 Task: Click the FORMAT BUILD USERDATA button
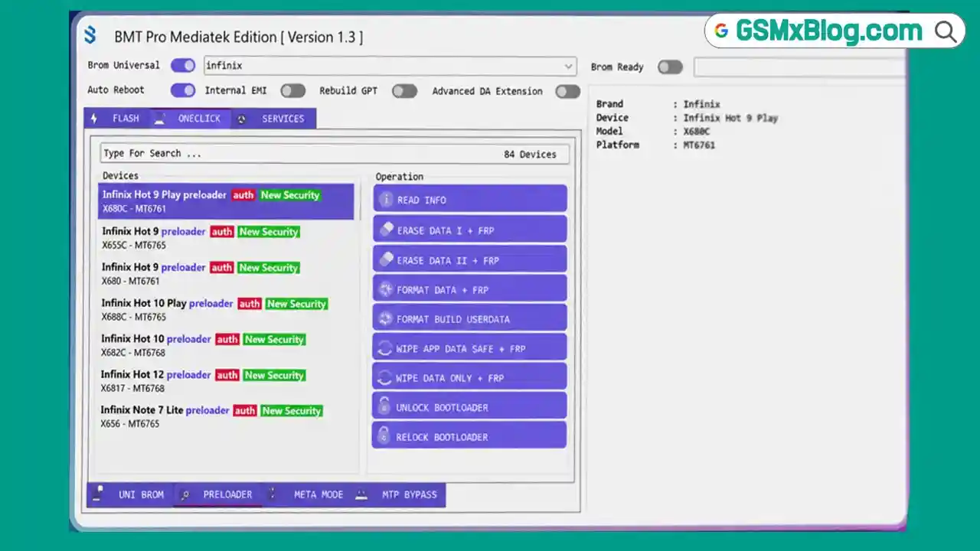tap(470, 318)
